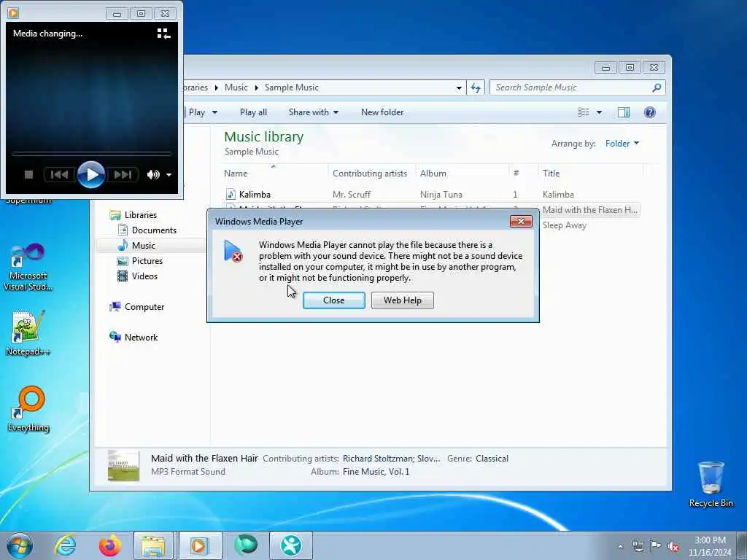Select Network in navigation pane

pyautogui.click(x=141, y=338)
